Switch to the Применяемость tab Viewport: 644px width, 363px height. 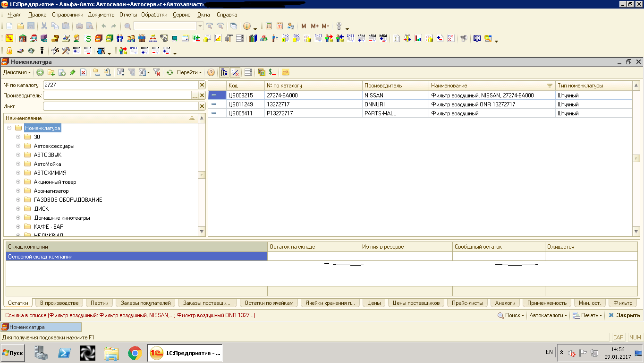547,303
